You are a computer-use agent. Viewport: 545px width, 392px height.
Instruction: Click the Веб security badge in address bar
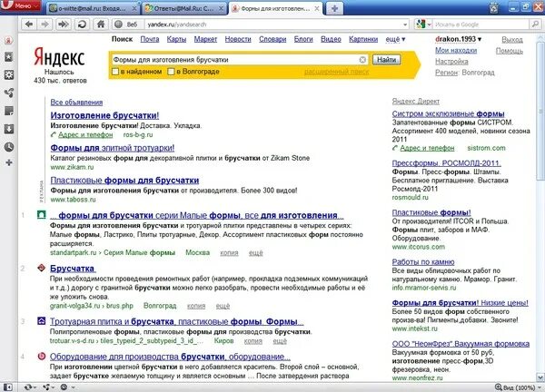[x=127, y=24]
